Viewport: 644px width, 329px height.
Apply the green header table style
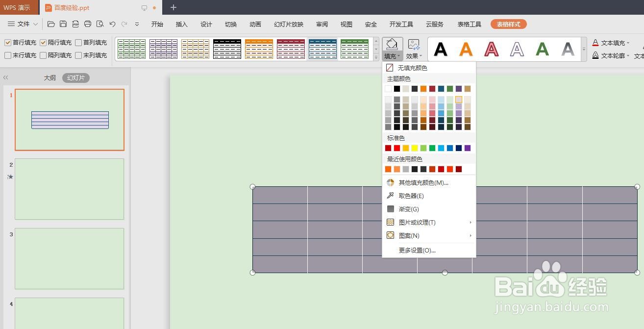pyautogui.click(x=354, y=49)
